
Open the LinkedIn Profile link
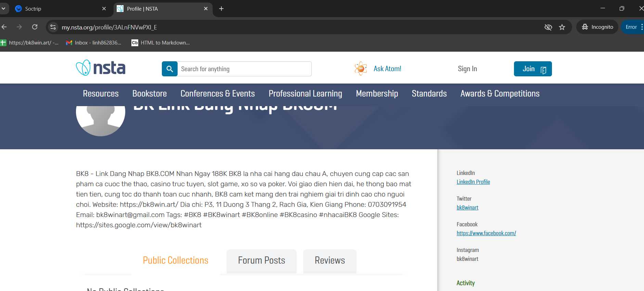[473, 182]
